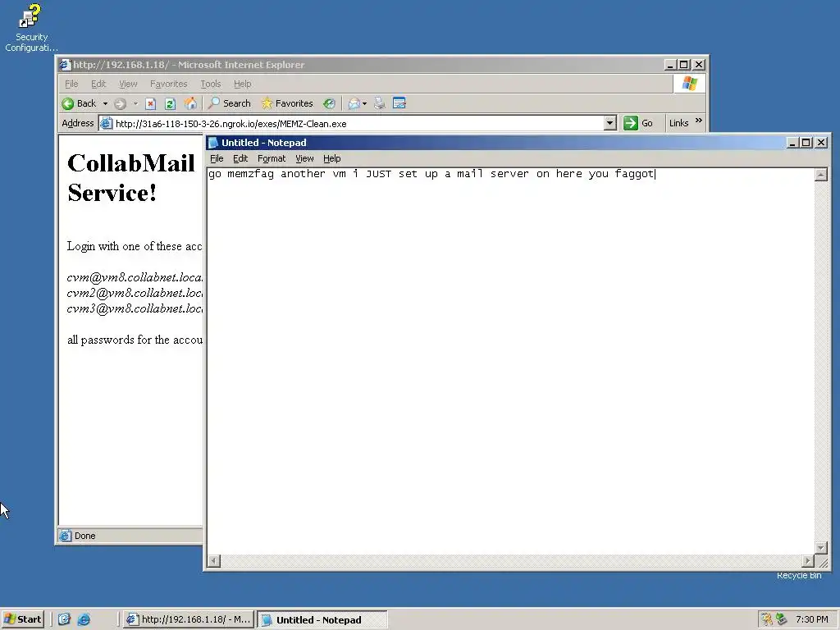Open the File menu in Notepad

click(217, 158)
